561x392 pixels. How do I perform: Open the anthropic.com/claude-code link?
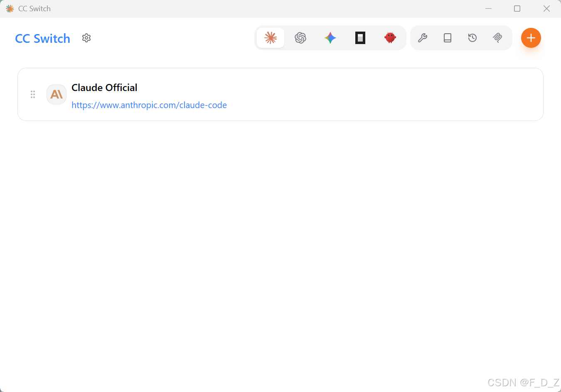(x=149, y=105)
